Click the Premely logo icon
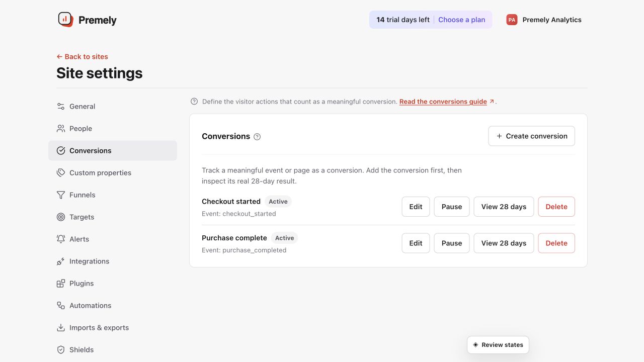This screenshot has width=644, height=362. click(65, 20)
